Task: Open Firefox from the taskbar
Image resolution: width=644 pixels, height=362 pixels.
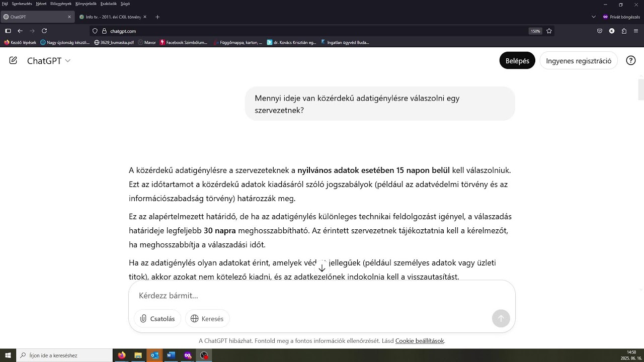Action: [x=121, y=355]
